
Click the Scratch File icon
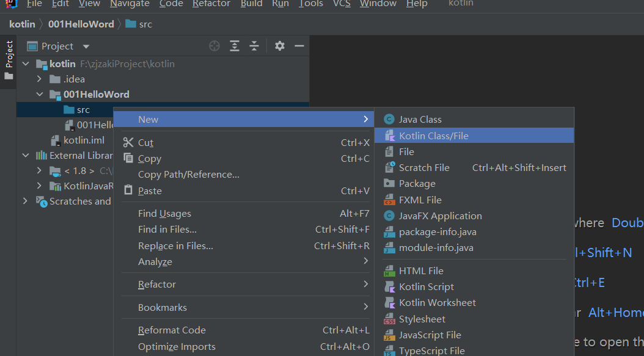[389, 167]
